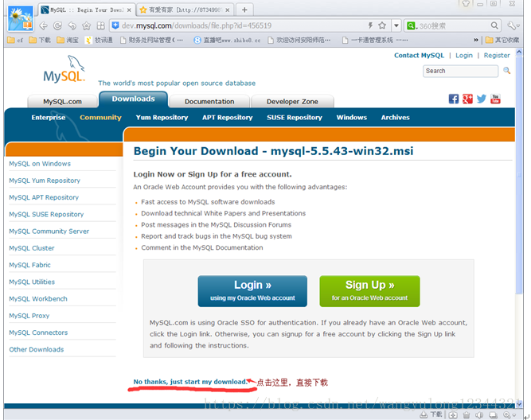The image size is (531, 420).
Task: Expand the bookmarks overflow chevron
Action: tap(476, 40)
